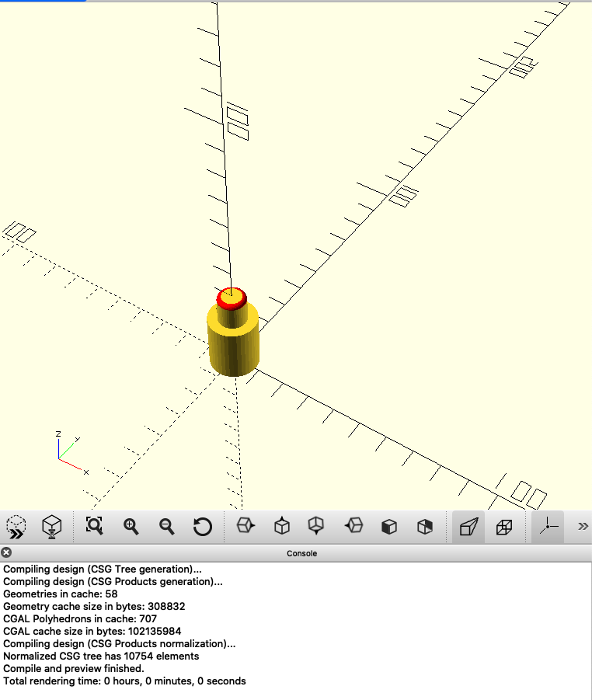Switch to the Back view cube icon
This screenshot has height=700, width=592.
point(425,527)
